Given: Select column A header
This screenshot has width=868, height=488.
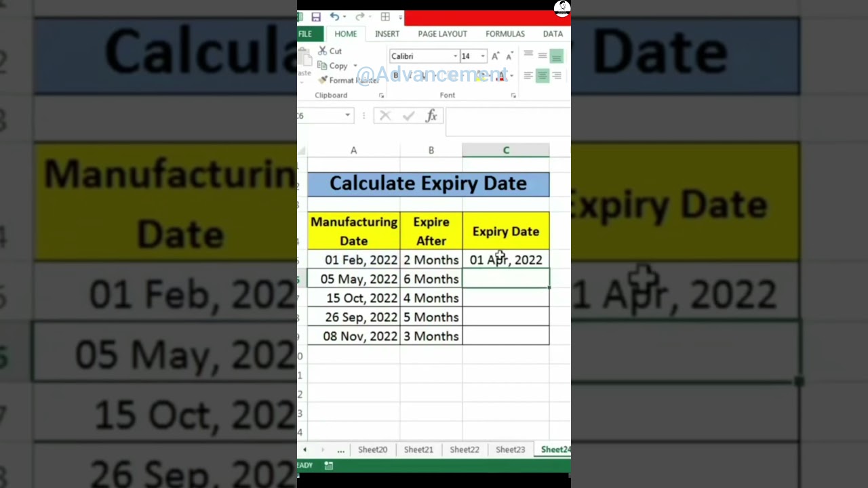Looking at the screenshot, I should click(353, 150).
